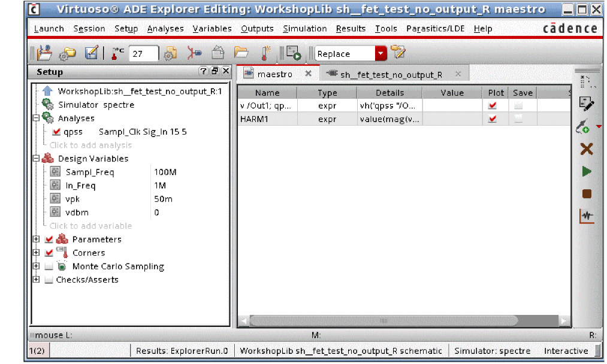The width and height of the screenshot is (607, 364).
Task: Click the temperature field showing 27
Action: [143, 54]
